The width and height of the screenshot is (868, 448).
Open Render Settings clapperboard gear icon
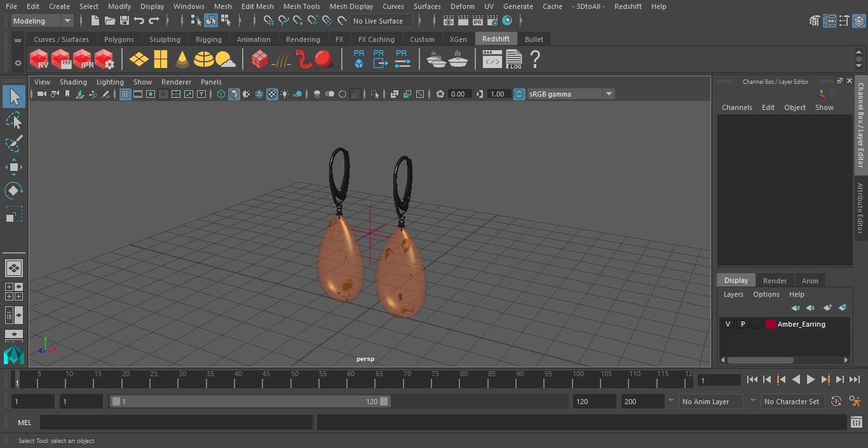click(492, 21)
